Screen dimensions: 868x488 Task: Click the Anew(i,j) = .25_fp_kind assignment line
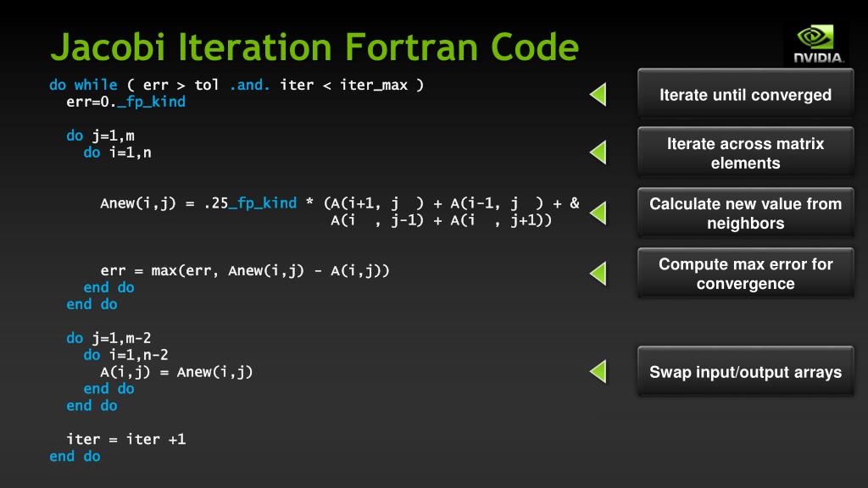340,203
